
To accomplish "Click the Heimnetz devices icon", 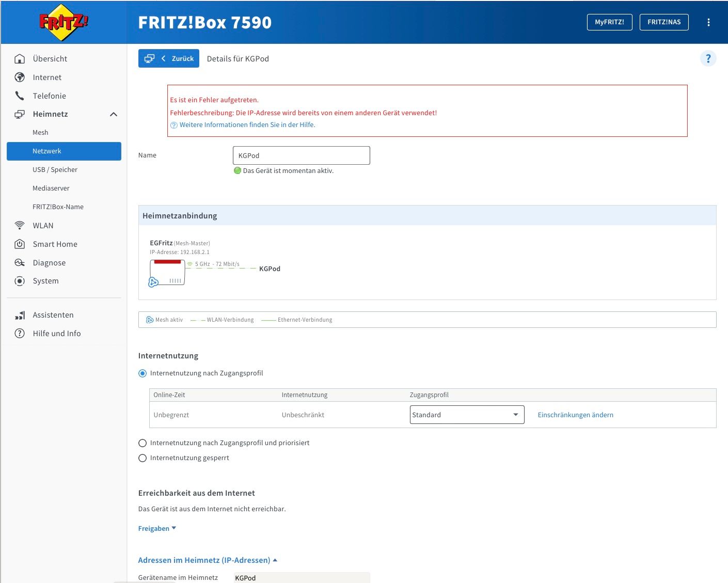I will pyautogui.click(x=20, y=114).
